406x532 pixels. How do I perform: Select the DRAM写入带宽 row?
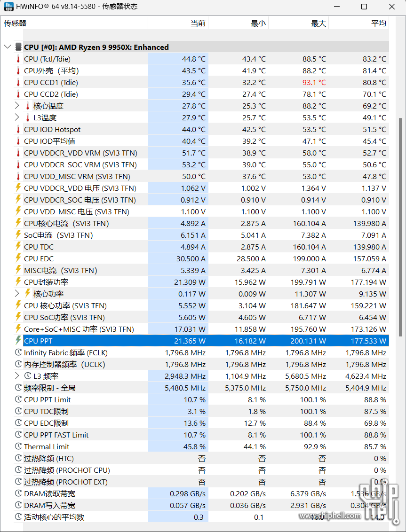(x=206, y=506)
